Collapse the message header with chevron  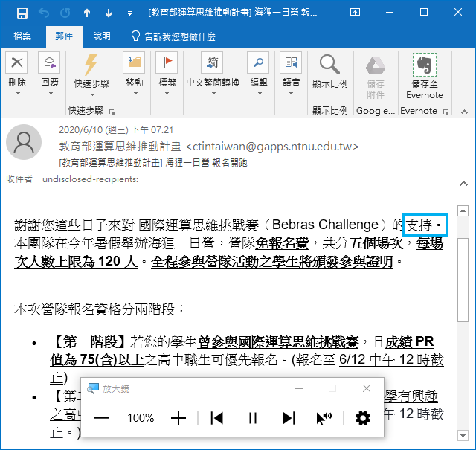pyautogui.click(x=463, y=184)
